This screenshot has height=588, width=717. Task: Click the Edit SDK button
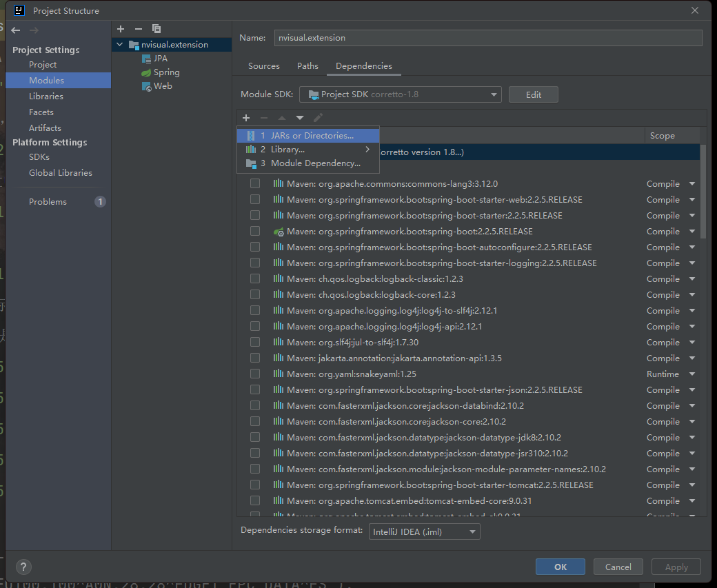(x=533, y=94)
